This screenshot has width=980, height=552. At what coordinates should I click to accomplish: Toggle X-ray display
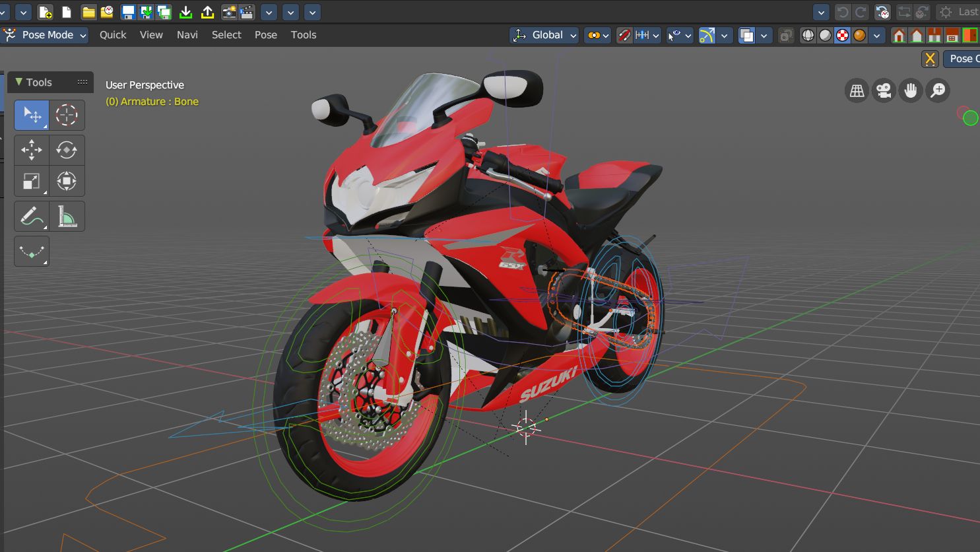point(785,35)
